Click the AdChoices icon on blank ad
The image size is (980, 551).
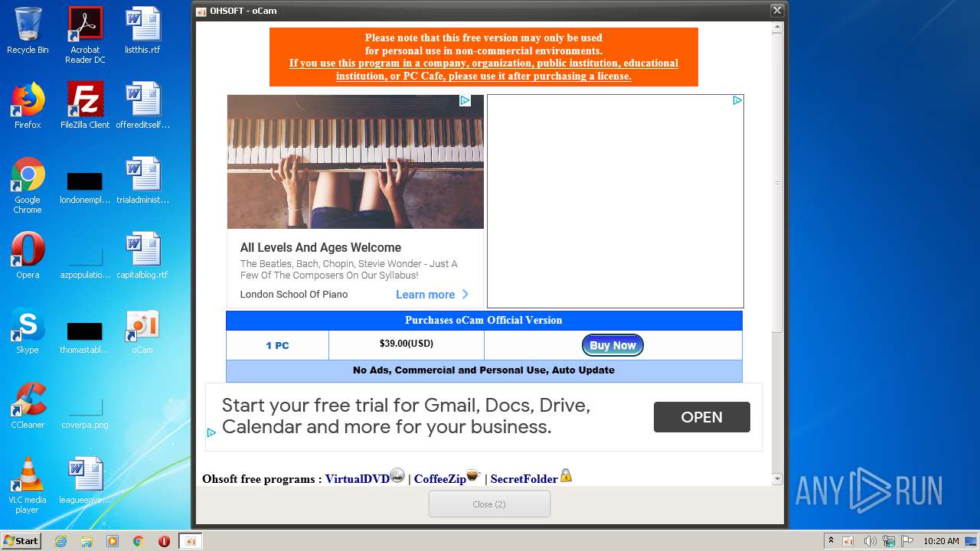click(x=737, y=100)
